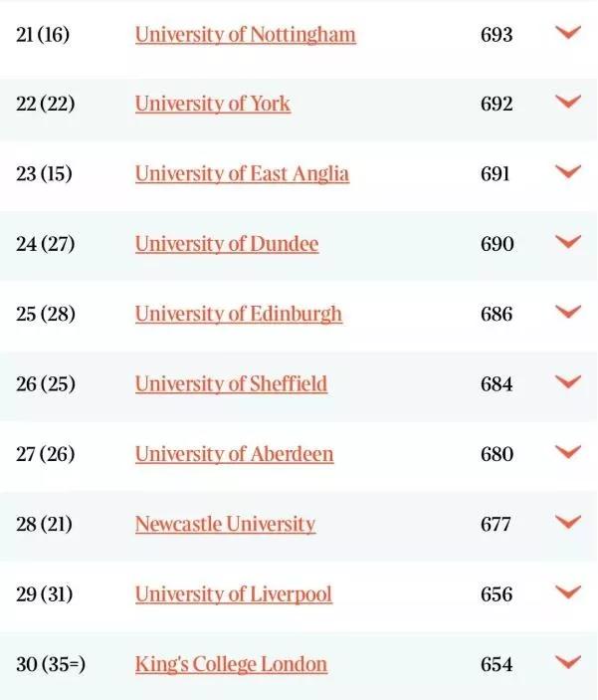The height and width of the screenshot is (700, 598).
Task: Expand the King's College London row
Action: [x=567, y=662]
